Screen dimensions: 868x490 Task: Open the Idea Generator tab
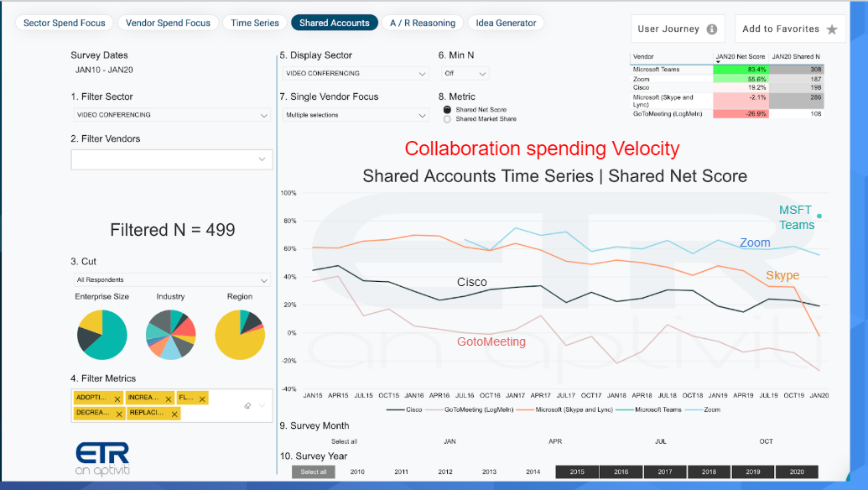pyautogui.click(x=506, y=23)
